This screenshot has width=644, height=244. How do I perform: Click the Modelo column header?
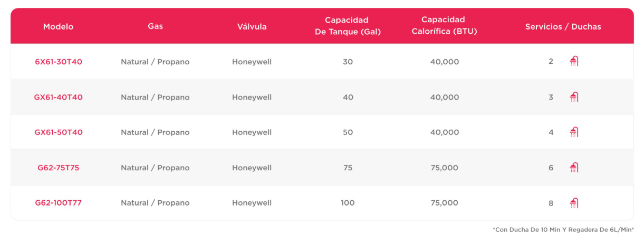(x=59, y=26)
